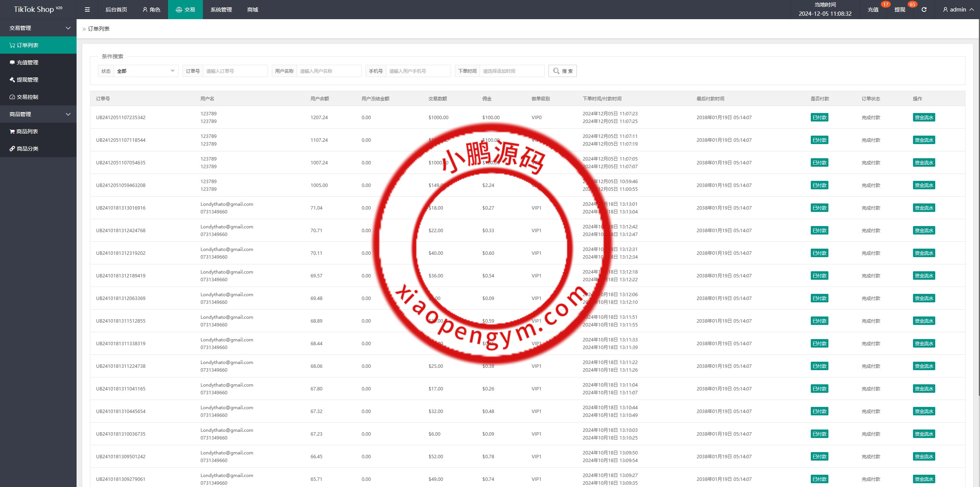
Task: Open 充值管理 in the sidebar
Action: tap(27, 62)
